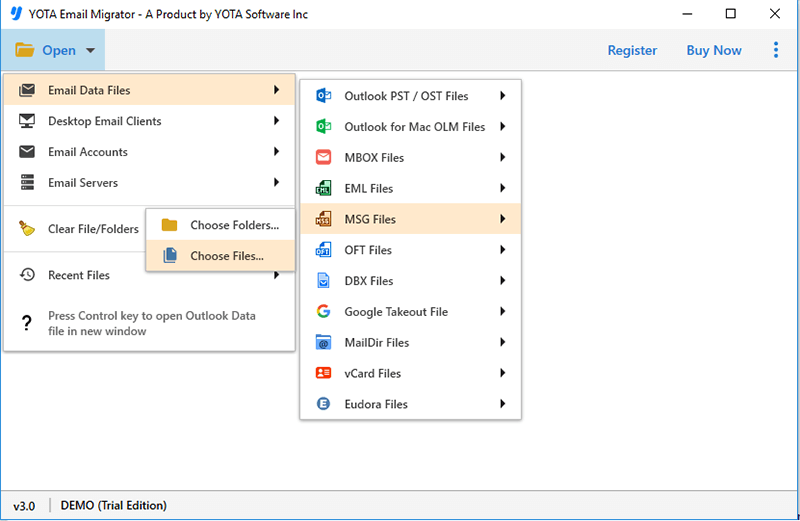
Task: Click the EML Files icon
Action: (323, 188)
